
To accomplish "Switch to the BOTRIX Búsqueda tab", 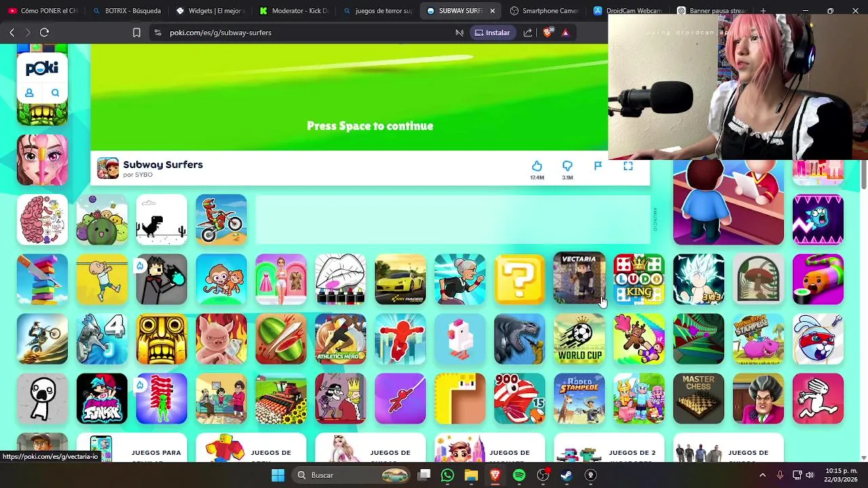I will (x=126, y=11).
